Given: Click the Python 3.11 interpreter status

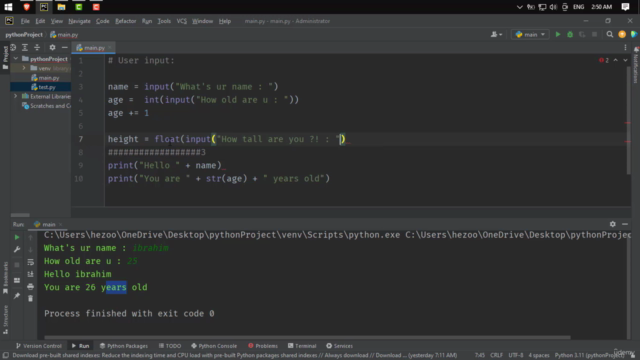Looking at the screenshot, I should point(589,356).
